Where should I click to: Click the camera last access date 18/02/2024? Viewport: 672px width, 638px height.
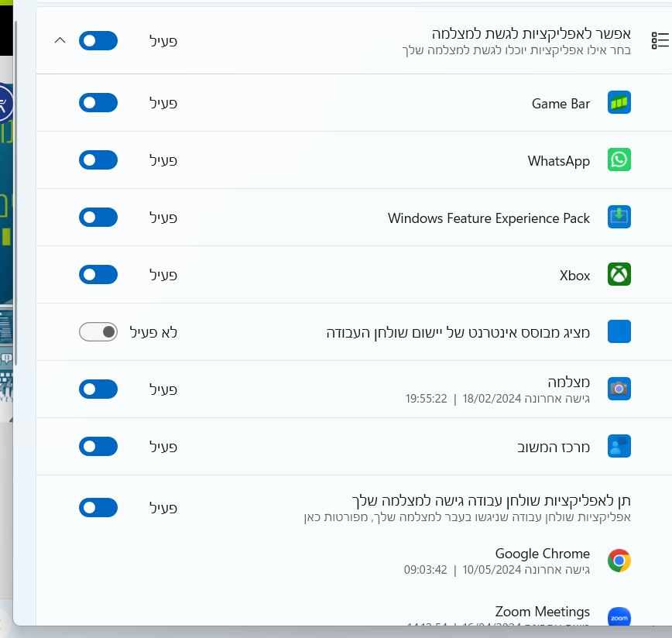[x=492, y=399]
